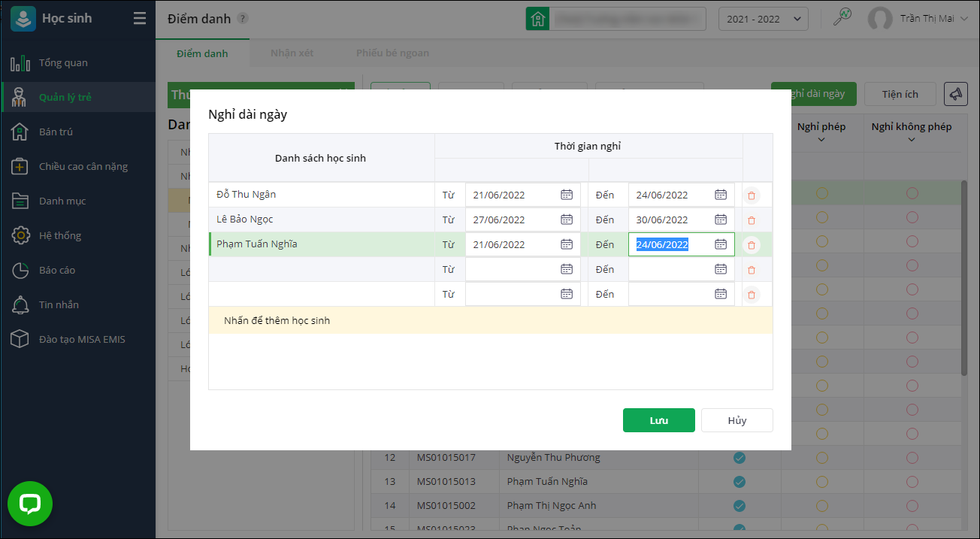This screenshot has width=980, height=539.
Task: Open the live chat bubble
Action: pos(30,504)
